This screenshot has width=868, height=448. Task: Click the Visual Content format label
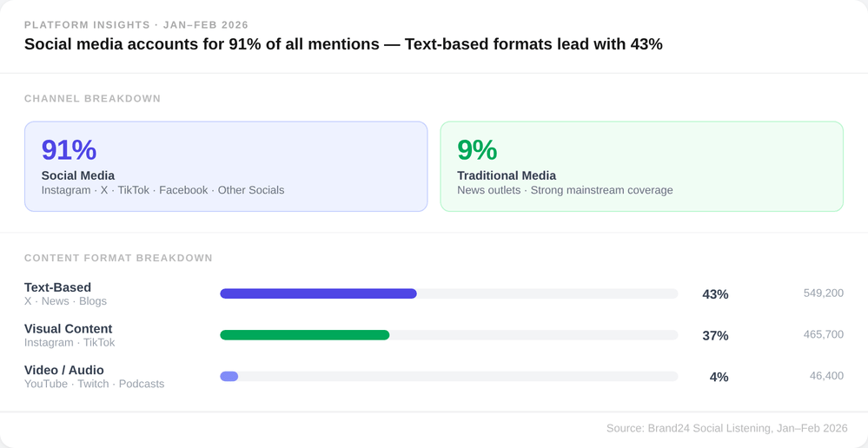pos(68,329)
